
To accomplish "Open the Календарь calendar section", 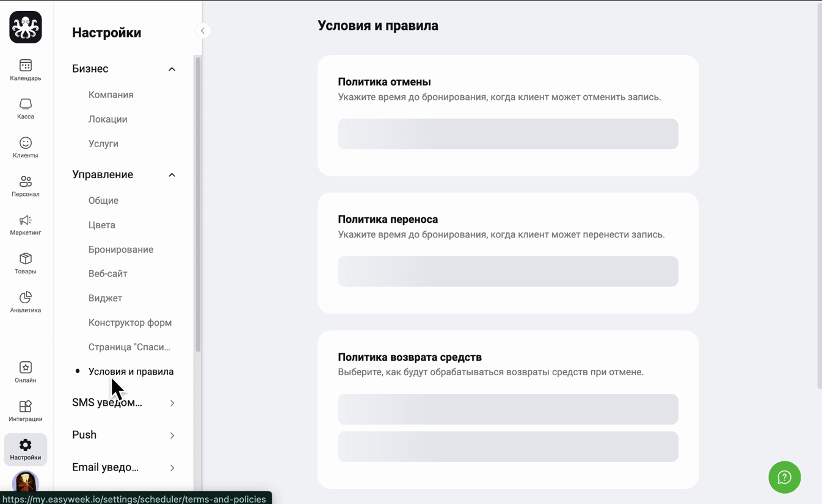I will (26, 70).
